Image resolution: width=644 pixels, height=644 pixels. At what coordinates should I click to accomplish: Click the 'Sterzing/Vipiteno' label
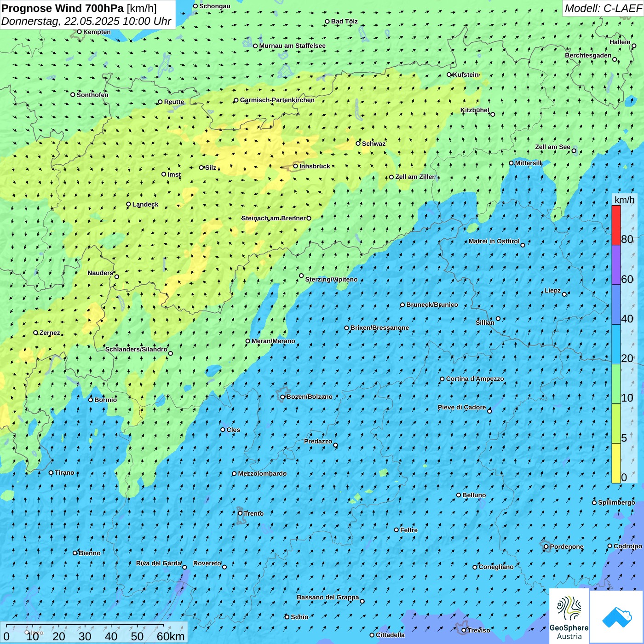pyautogui.click(x=331, y=279)
